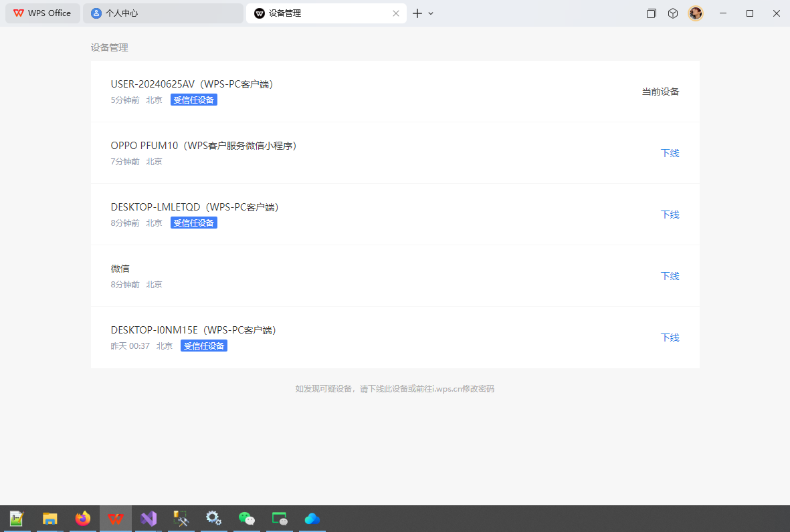This screenshot has width=790, height=532.
Task: Click 受信任设备 badge of DESKTOP-LMLETQD
Action: [193, 223]
